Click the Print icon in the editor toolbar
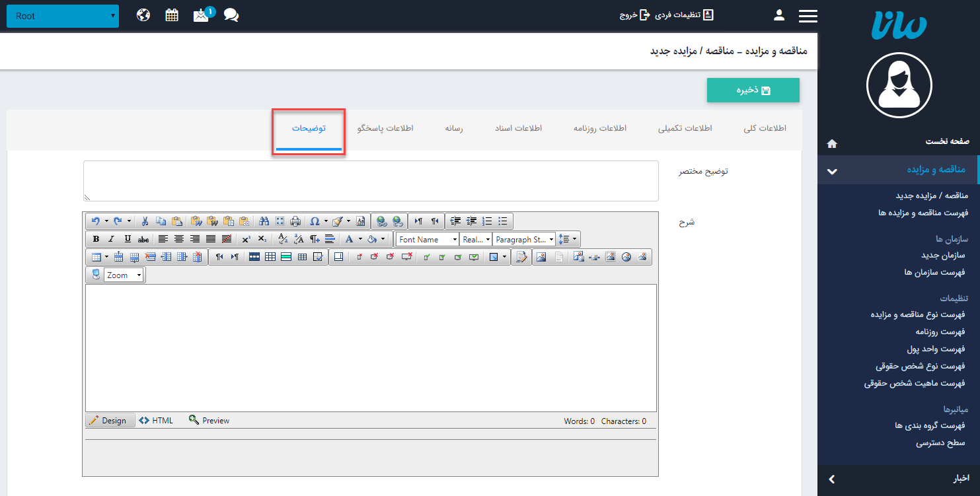This screenshot has width=980, height=496. click(x=295, y=221)
